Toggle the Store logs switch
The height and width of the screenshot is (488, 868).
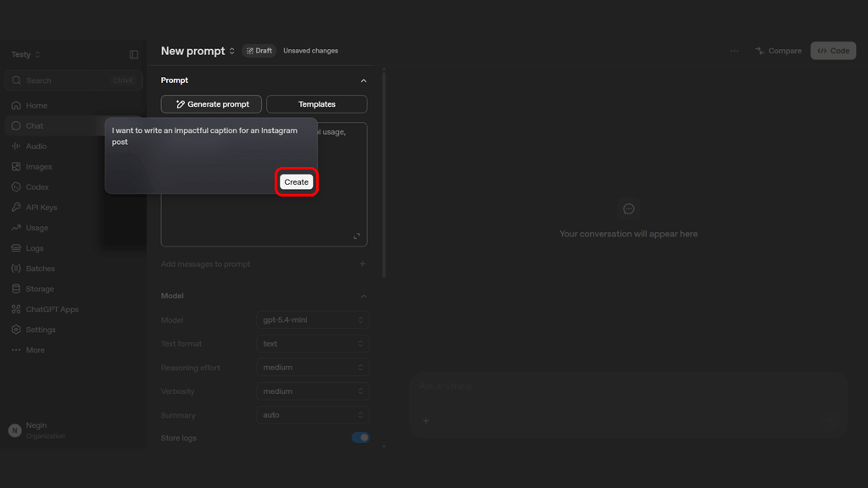click(x=360, y=438)
